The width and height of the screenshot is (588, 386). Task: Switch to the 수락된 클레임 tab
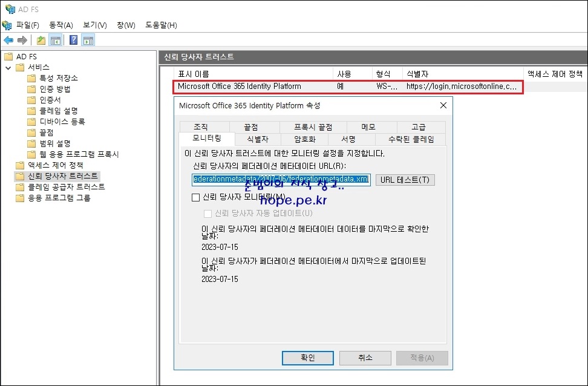coord(411,139)
